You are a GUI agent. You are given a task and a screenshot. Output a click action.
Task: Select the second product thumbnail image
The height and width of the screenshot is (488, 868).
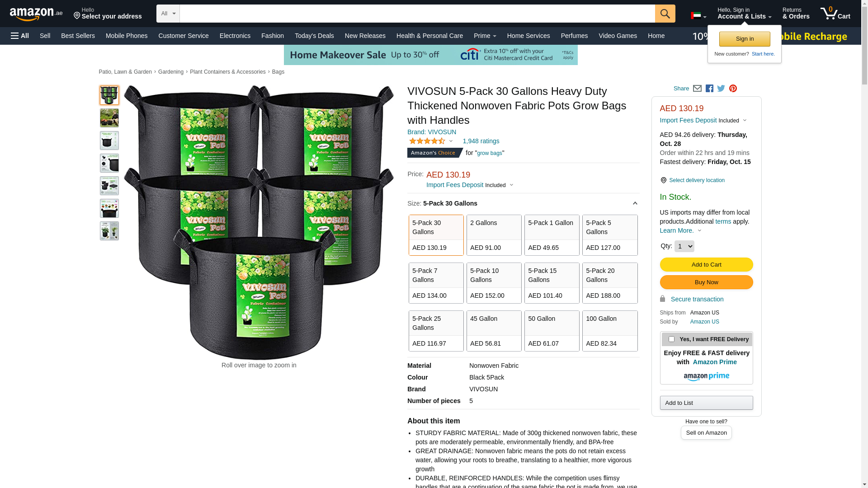click(109, 118)
